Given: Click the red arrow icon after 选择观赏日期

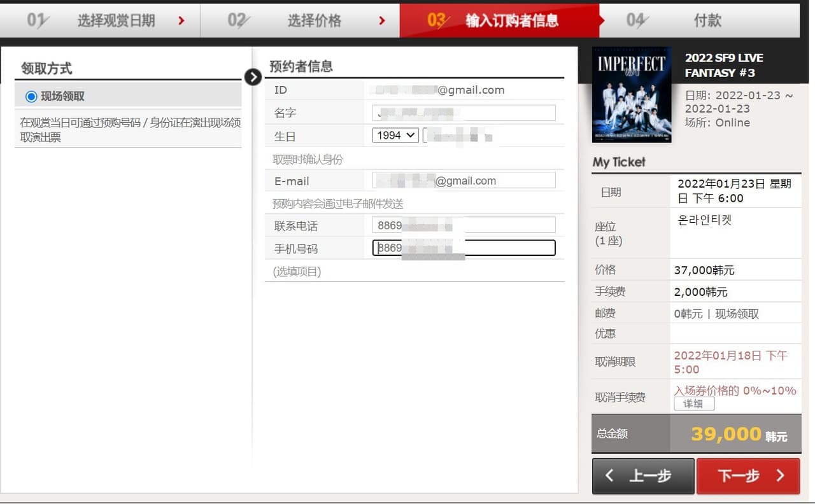Looking at the screenshot, I should click(x=183, y=20).
